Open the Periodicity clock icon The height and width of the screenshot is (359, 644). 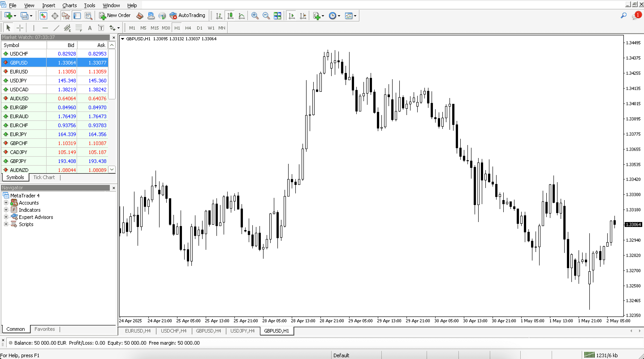tap(332, 16)
